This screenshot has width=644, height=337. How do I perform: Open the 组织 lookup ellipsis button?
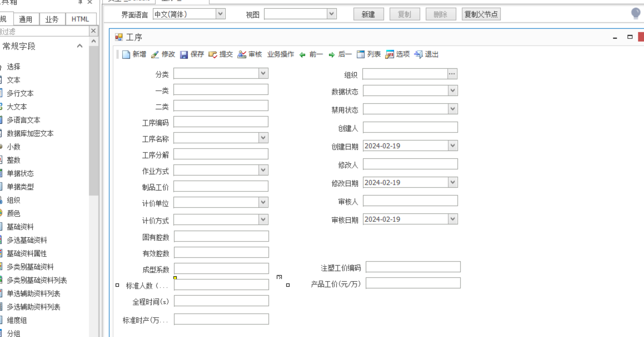pyautogui.click(x=452, y=74)
